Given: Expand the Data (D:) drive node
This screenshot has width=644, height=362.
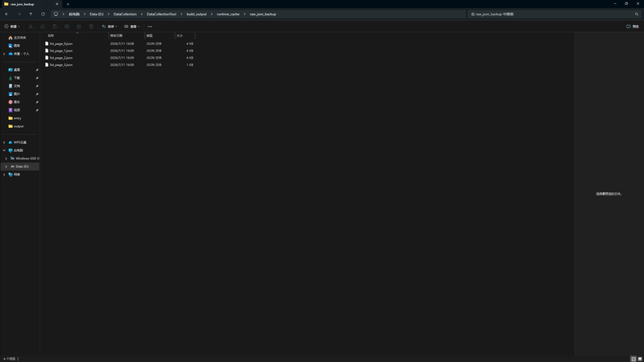Looking at the screenshot, I should 6,167.
